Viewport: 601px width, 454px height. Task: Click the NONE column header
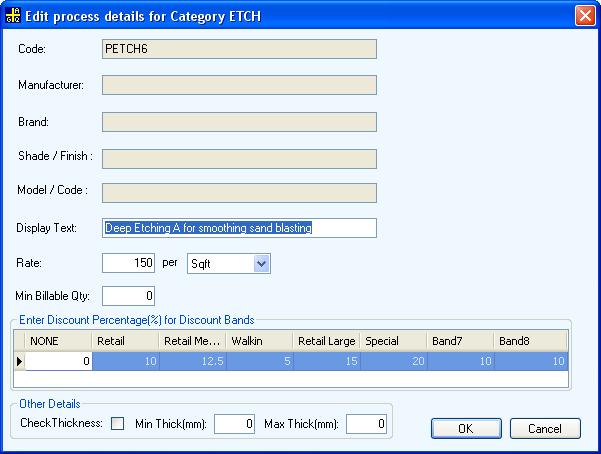(x=58, y=341)
